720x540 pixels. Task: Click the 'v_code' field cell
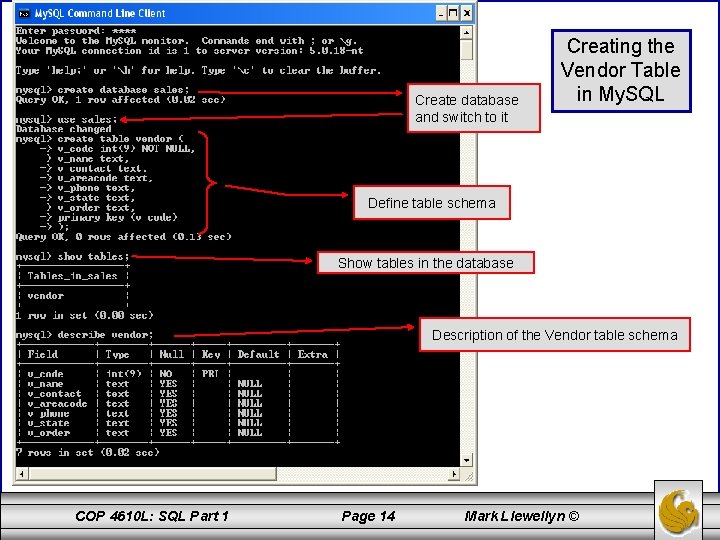pyautogui.click(x=45, y=374)
